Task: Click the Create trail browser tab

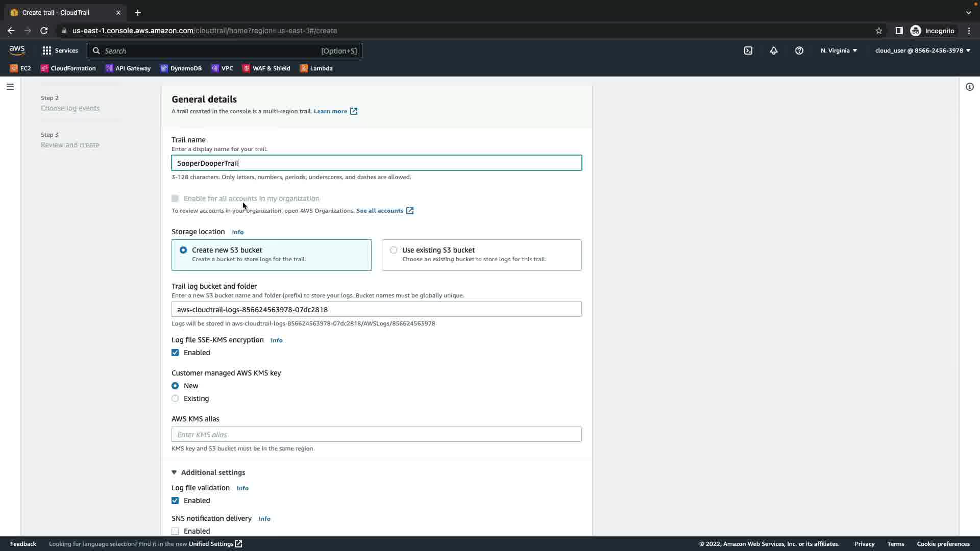Action: 56,13
